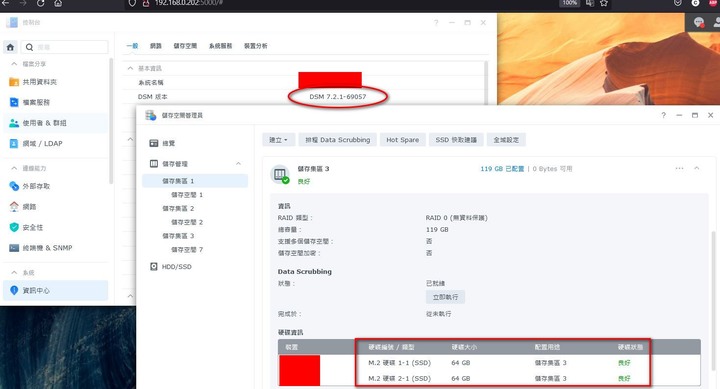Click M.2 硬碟 2-1 (SSD) row
The image size is (720, 389).
489,378
